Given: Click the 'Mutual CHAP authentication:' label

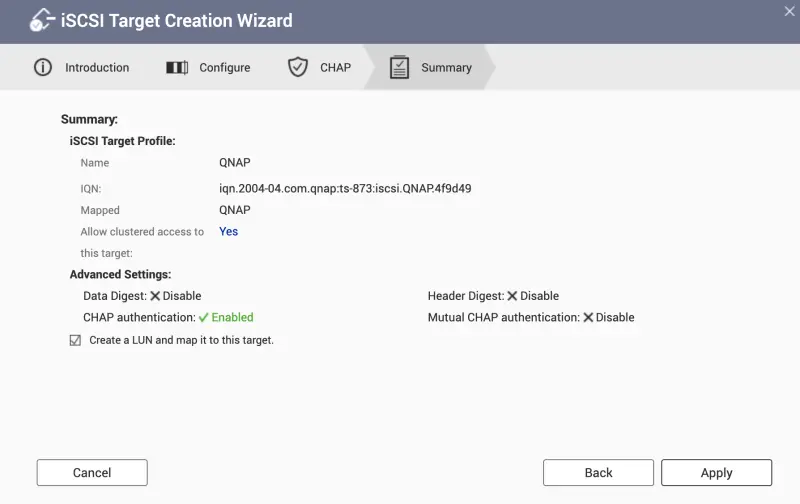Looking at the screenshot, I should pos(504,317).
